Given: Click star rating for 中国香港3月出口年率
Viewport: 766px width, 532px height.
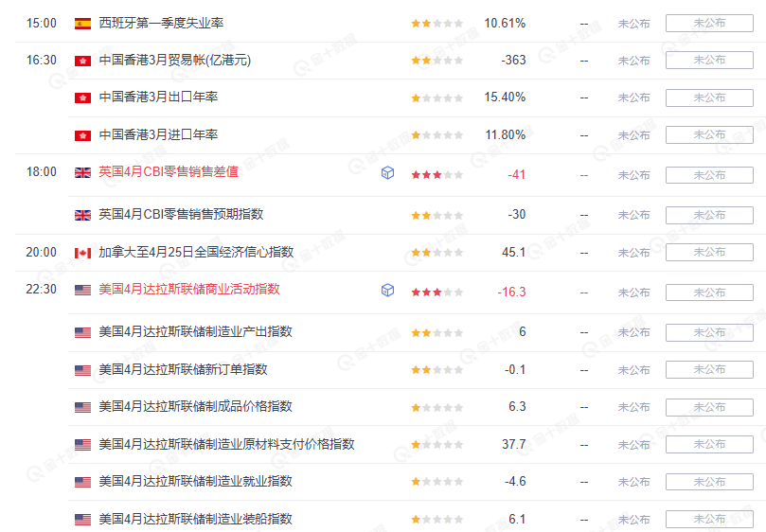Looking at the screenshot, I should coord(436,98).
